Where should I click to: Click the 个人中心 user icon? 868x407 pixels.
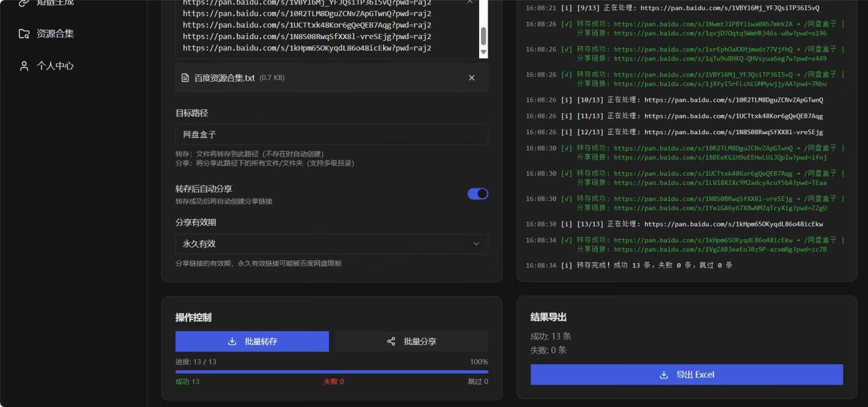(24, 66)
